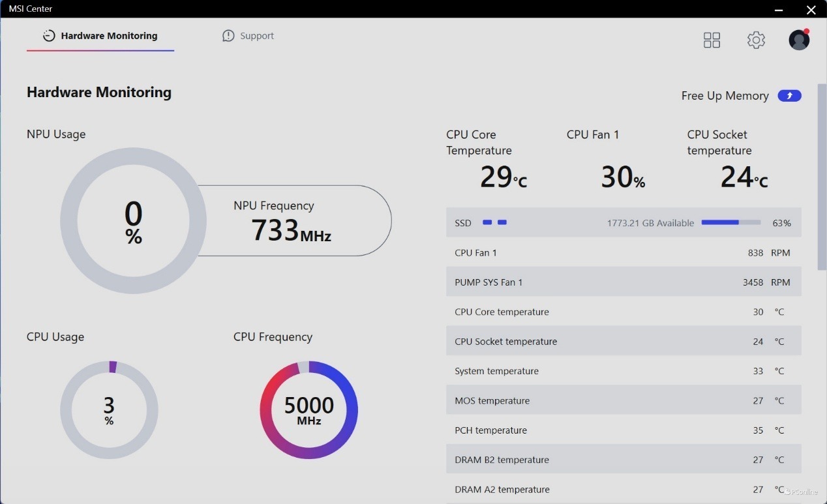Click the CPU Usage 3% ring
827x504 pixels.
coord(109,410)
